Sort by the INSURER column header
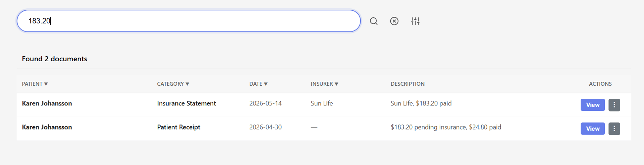 click(324, 84)
